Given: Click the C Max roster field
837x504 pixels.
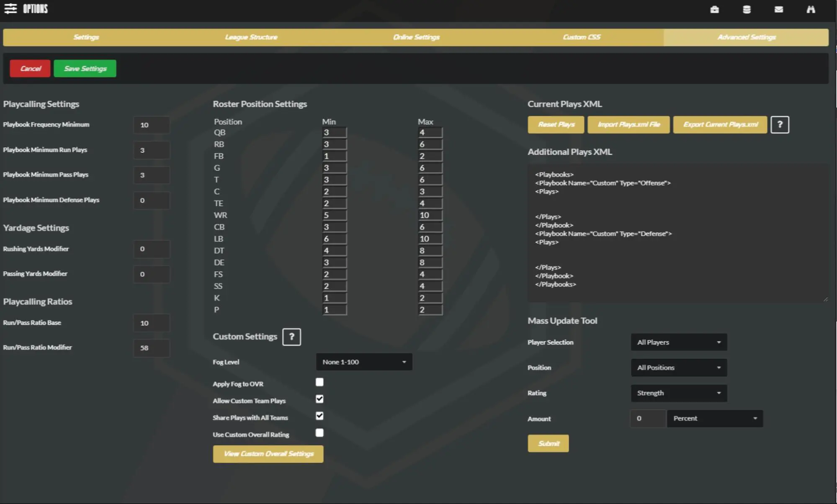Looking at the screenshot, I should click(x=430, y=192).
